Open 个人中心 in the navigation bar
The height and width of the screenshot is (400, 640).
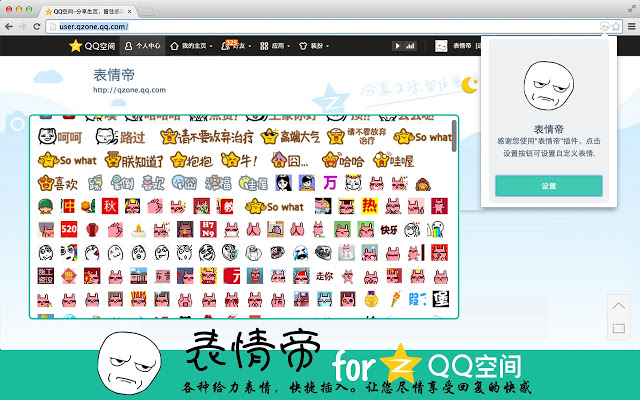point(142,46)
